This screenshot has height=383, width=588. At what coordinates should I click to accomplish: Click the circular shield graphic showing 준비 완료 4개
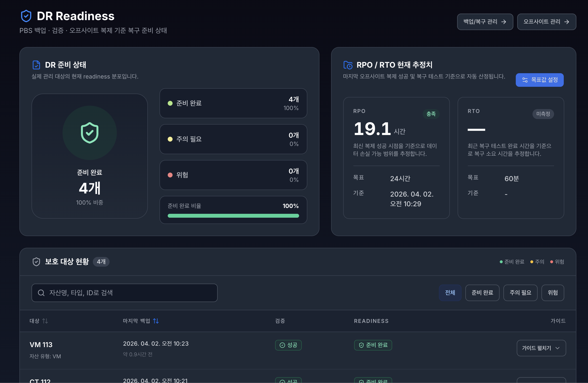[89, 133]
